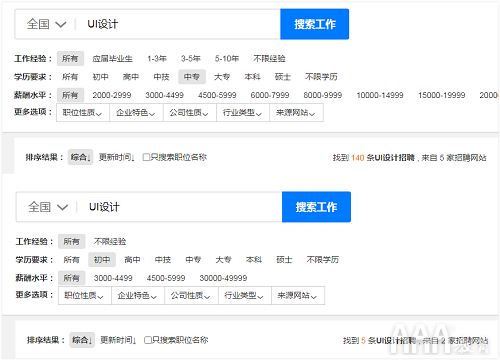The height and width of the screenshot is (360, 500).
Task: Open the lower 全国 region dropdown
Action: coord(48,207)
